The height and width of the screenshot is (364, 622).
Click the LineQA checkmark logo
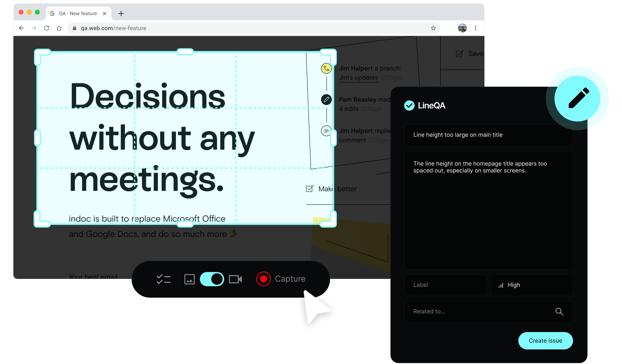click(409, 106)
